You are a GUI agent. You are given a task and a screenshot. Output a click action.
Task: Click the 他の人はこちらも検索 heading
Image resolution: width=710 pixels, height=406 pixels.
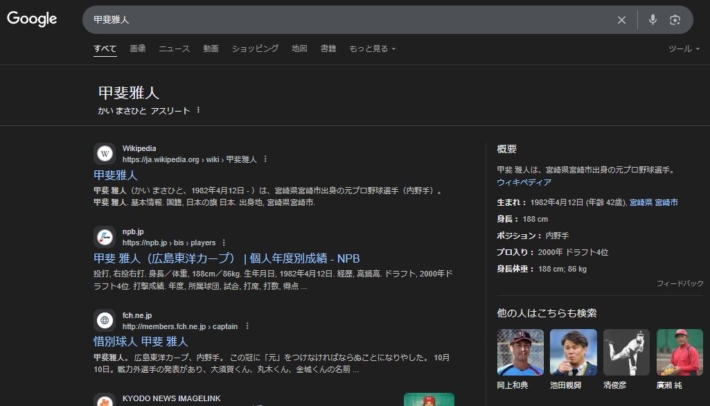(547, 313)
